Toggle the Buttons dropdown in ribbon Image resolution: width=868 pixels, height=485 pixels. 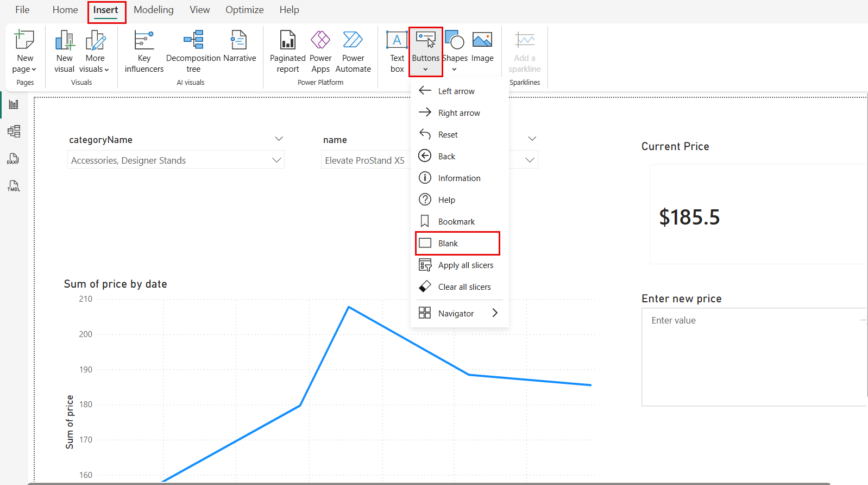426,52
